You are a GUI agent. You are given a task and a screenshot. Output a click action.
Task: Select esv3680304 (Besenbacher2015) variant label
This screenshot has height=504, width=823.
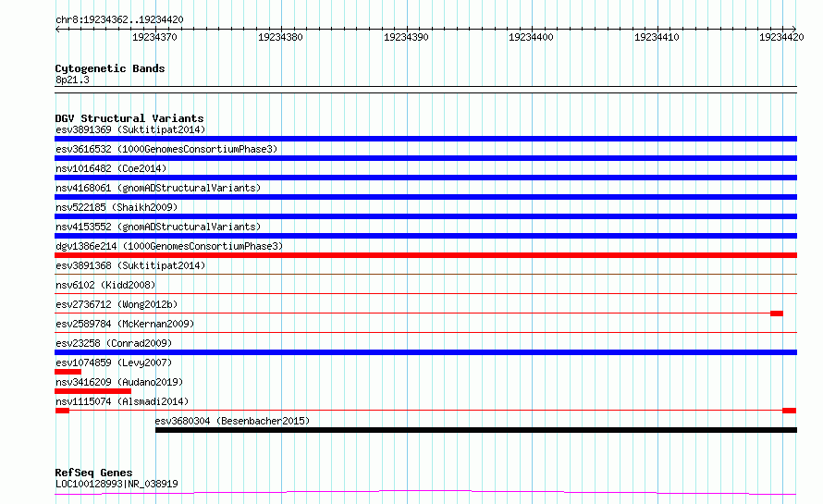[232, 421]
